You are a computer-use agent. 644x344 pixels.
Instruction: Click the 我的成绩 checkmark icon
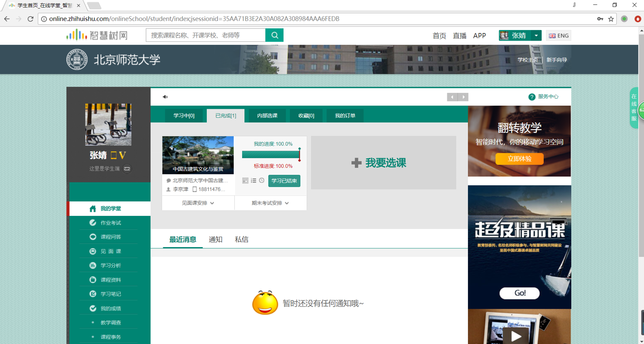(93, 308)
